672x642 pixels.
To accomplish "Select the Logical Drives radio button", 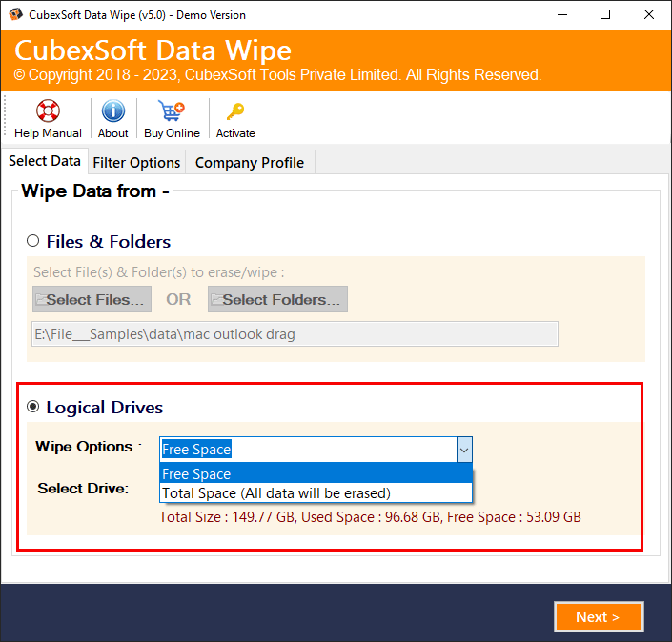I will [33, 407].
